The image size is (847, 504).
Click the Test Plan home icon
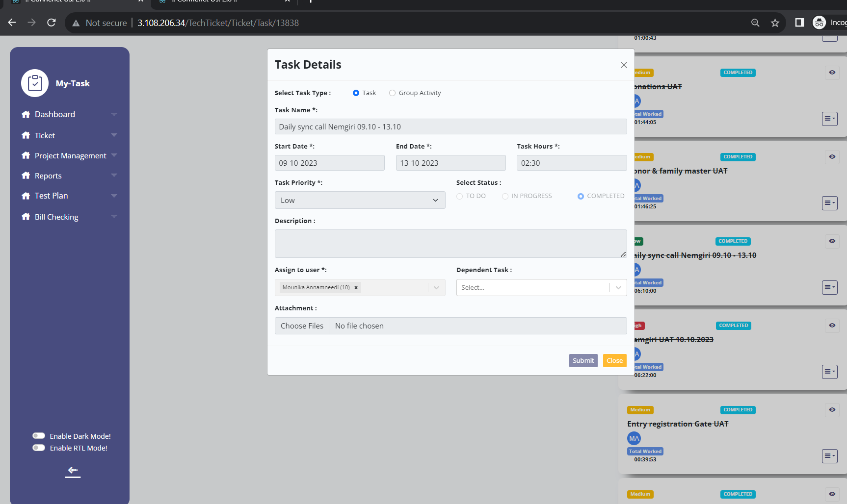point(26,196)
